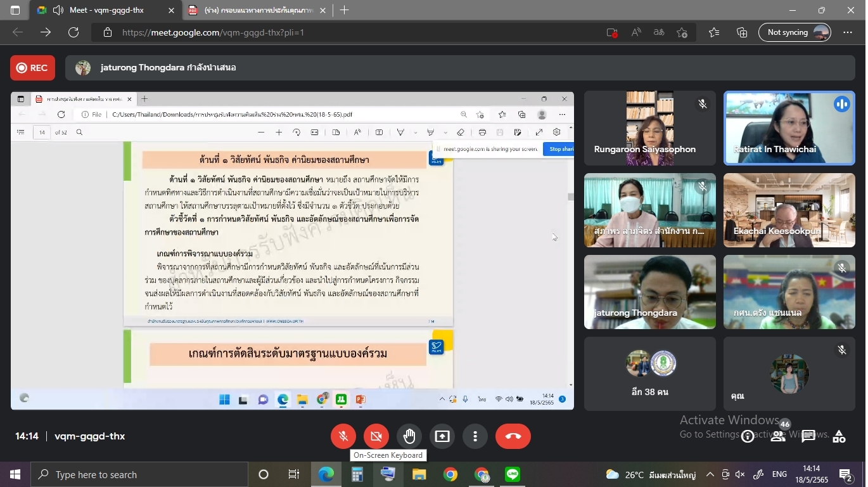
Task: Raise hand in the Meet call
Action: coord(409,436)
